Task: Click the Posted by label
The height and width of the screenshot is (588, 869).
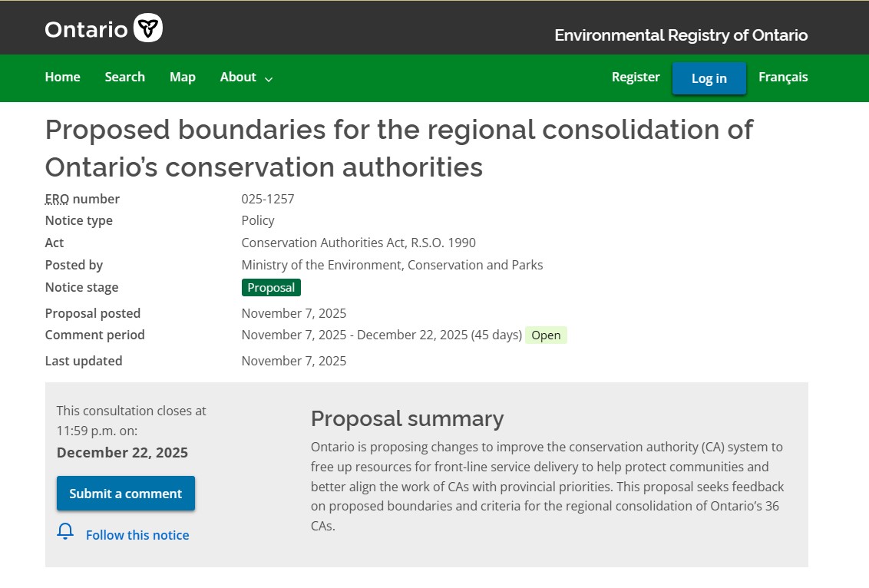Action: 74,265
